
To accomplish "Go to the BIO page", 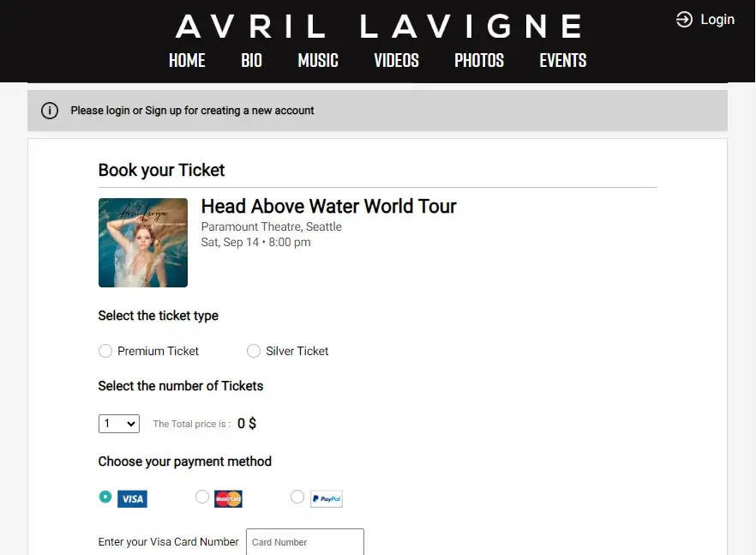I will [x=252, y=60].
